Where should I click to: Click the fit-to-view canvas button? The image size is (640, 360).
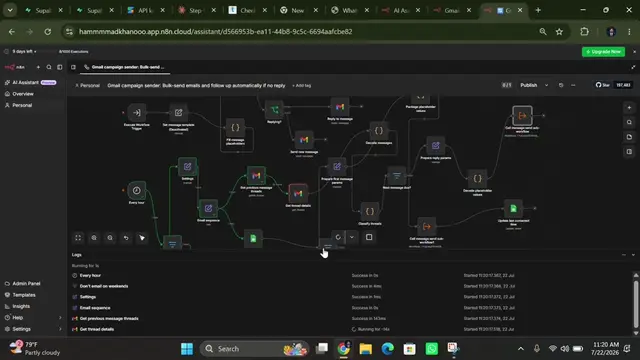pyautogui.click(x=78, y=238)
